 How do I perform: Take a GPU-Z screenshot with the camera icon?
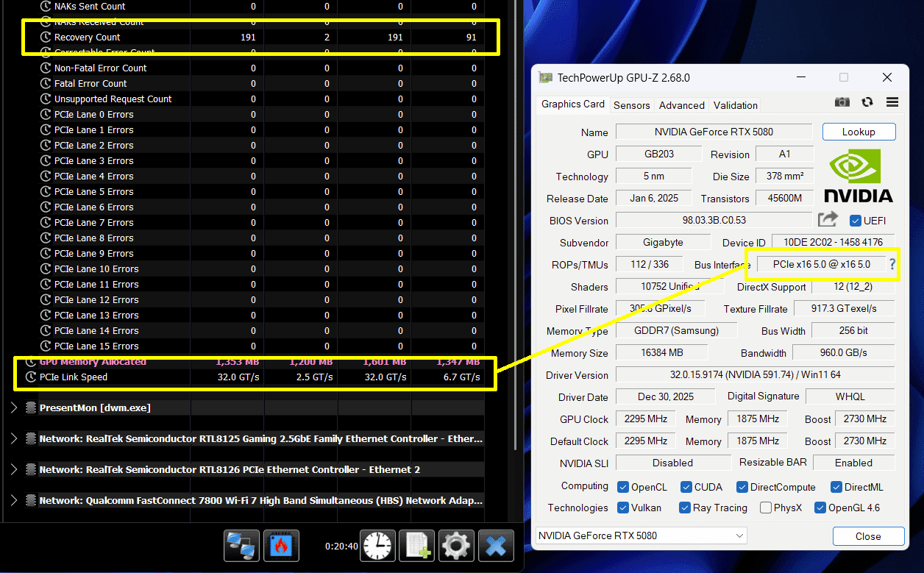(x=842, y=102)
